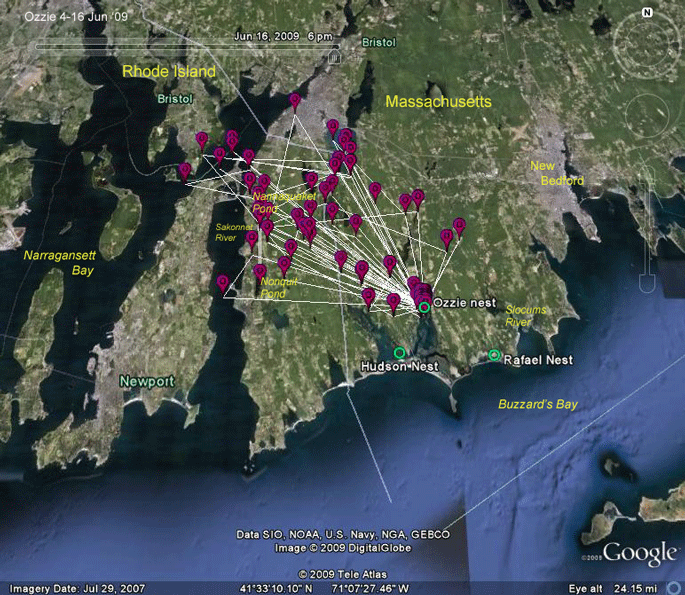Click the Buzzard's Bay label
This screenshot has width=685, height=595.
click(x=538, y=404)
